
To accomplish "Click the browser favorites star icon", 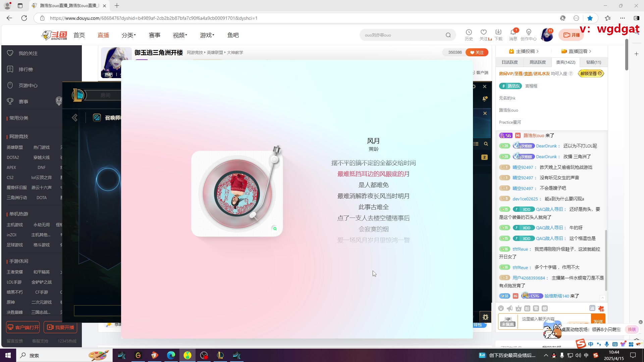I will coord(590,18).
